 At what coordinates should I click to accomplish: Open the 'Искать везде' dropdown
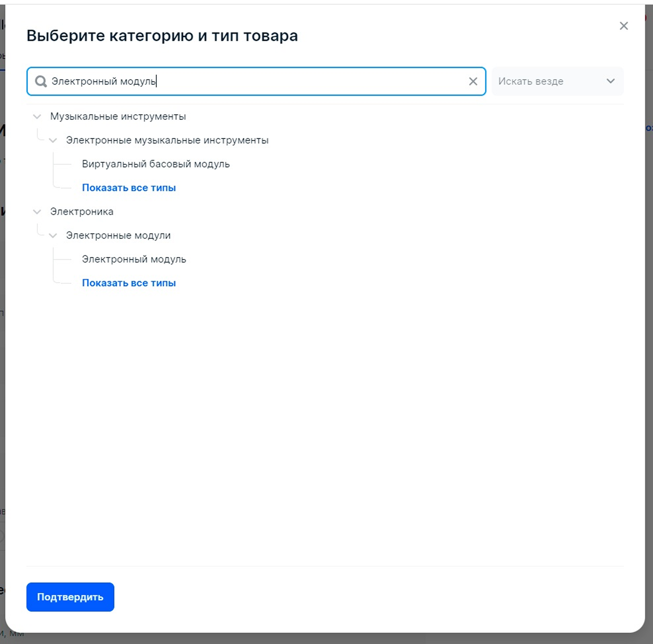pyautogui.click(x=557, y=81)
